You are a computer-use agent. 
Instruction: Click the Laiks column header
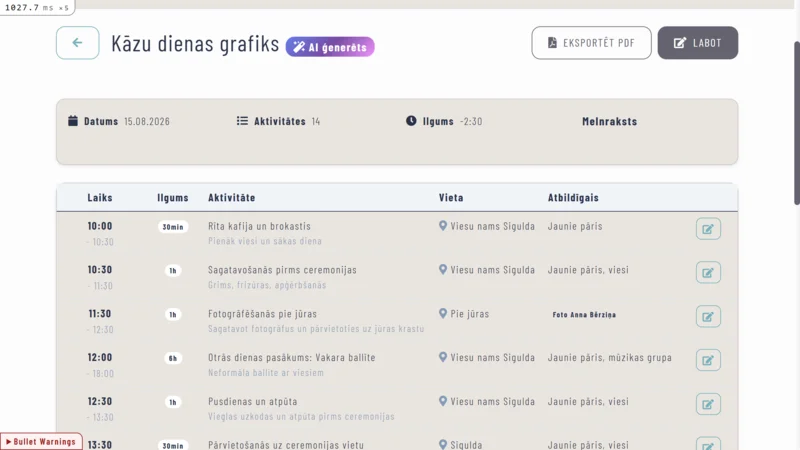point(100,197)
